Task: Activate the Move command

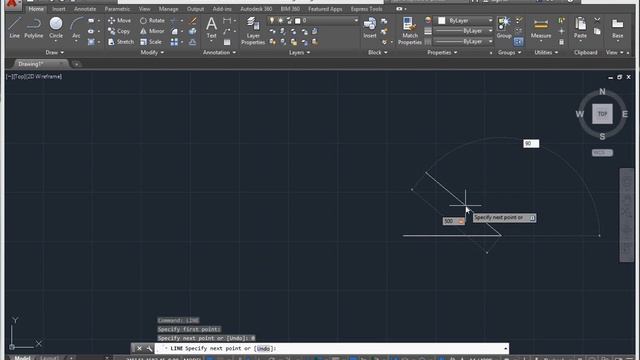Action: point(120,20)
